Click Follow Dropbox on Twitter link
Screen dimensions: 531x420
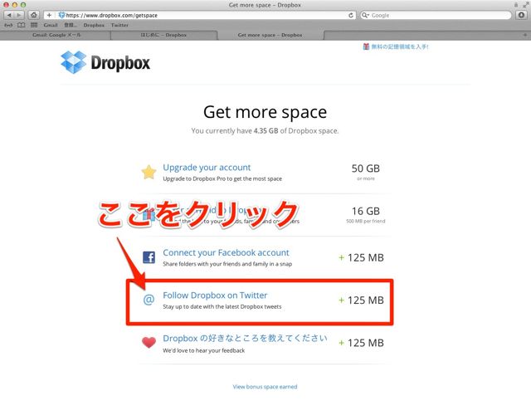point(215,295)
